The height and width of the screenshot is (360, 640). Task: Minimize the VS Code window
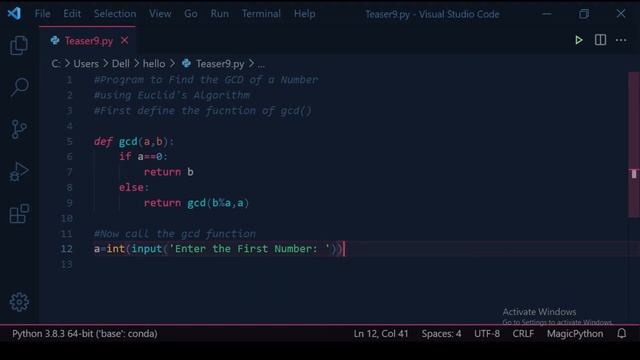point(547,14)
